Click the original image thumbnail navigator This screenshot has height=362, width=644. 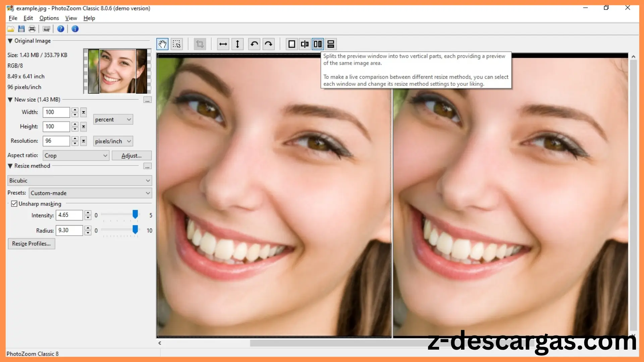[117, 71]
